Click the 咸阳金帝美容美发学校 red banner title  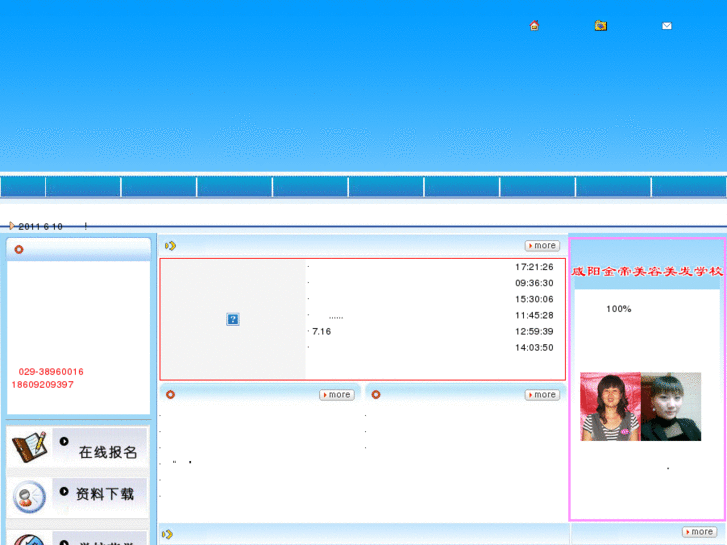(x=647, y=271)
